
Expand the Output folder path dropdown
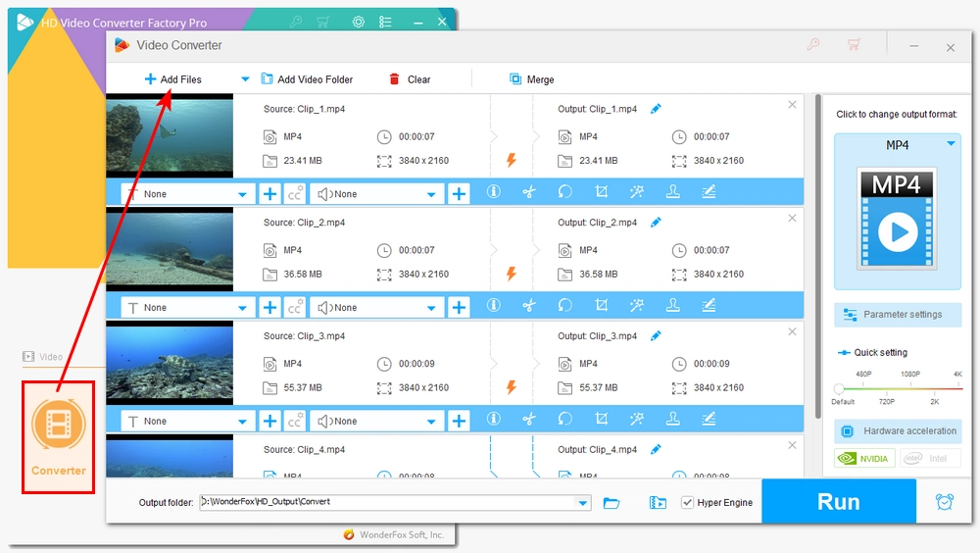pyautogui.click(x=582, y=502)
